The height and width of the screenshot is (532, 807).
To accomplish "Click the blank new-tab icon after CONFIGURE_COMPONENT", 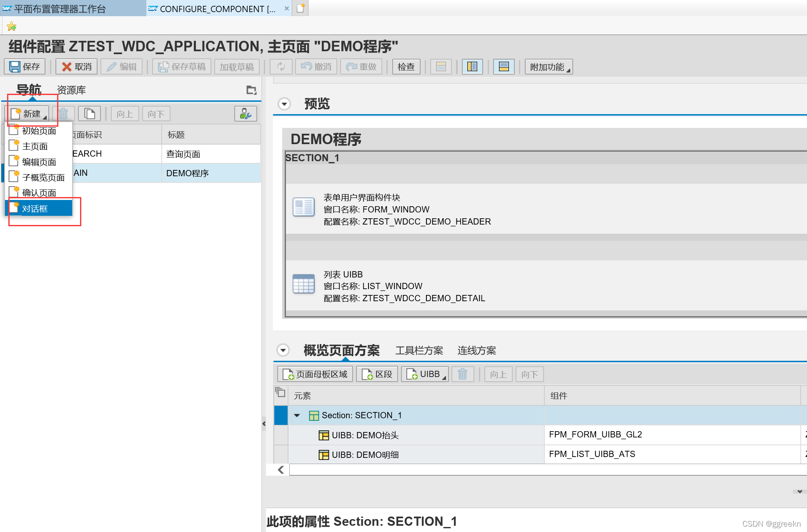I will click(301, 8).
